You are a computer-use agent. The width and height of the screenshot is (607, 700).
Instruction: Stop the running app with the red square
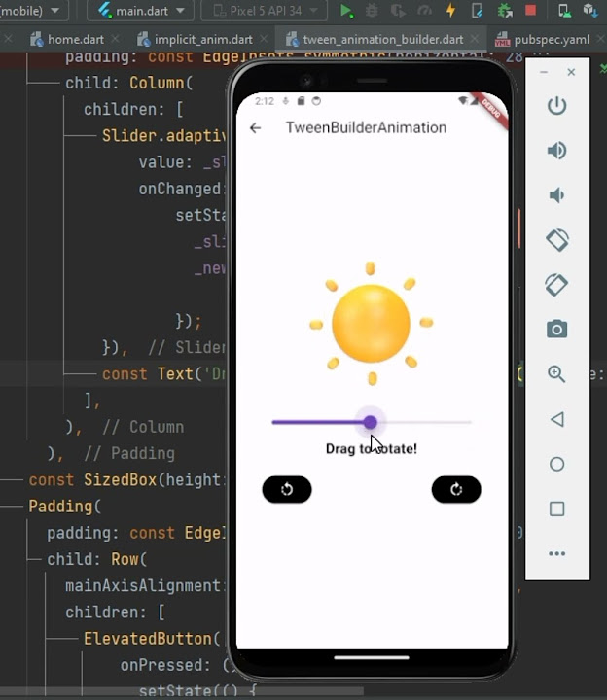530,10
